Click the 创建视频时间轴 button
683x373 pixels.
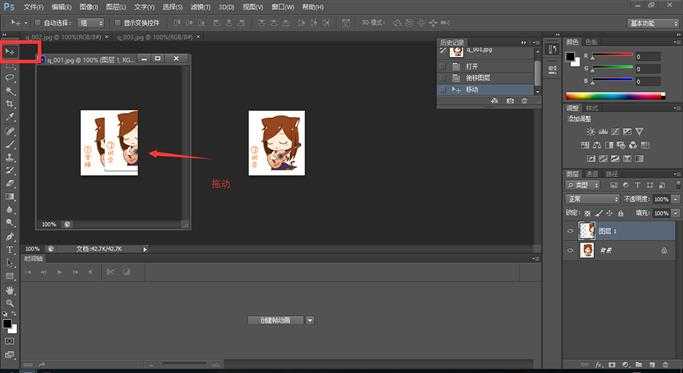tap(275, 320)
